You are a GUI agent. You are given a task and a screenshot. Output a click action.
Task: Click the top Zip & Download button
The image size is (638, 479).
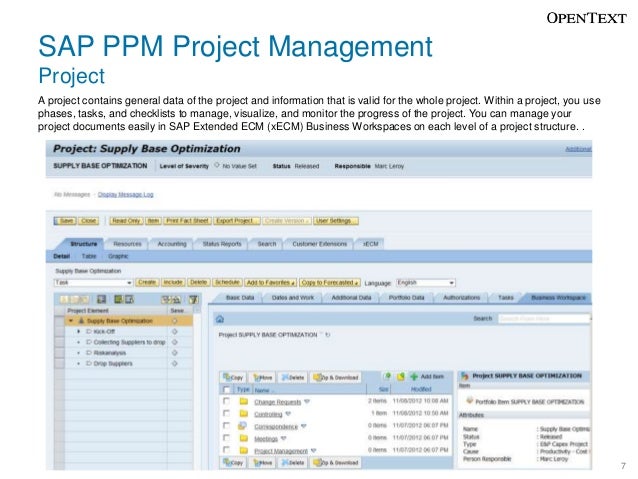coord(336,377)
